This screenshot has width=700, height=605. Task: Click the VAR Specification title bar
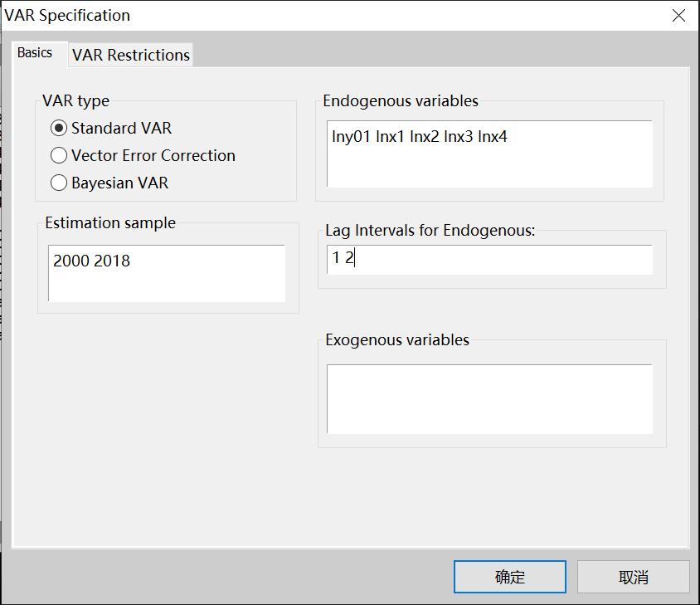332,16
